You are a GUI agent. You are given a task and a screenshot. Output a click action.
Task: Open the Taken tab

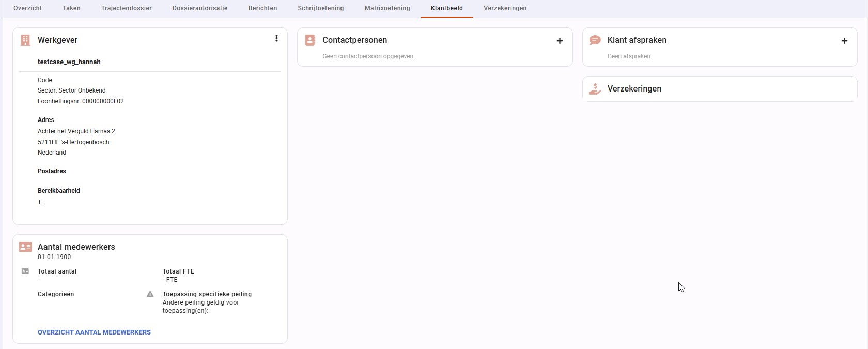(72, 8)
